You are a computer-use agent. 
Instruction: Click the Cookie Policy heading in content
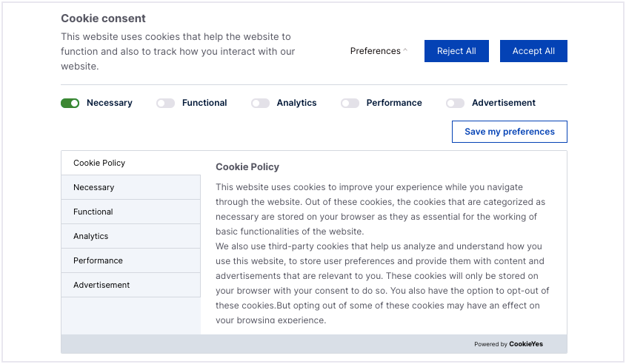pos(247,167)
